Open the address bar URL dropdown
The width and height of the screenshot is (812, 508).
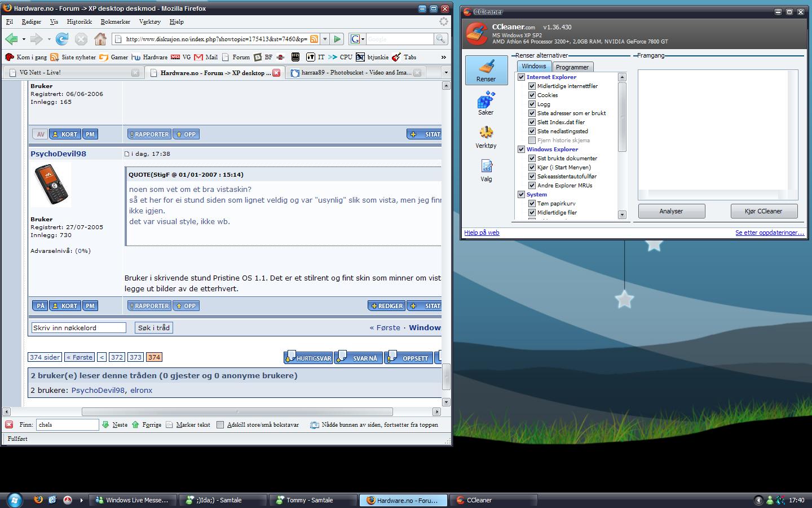tap(325, 39)
